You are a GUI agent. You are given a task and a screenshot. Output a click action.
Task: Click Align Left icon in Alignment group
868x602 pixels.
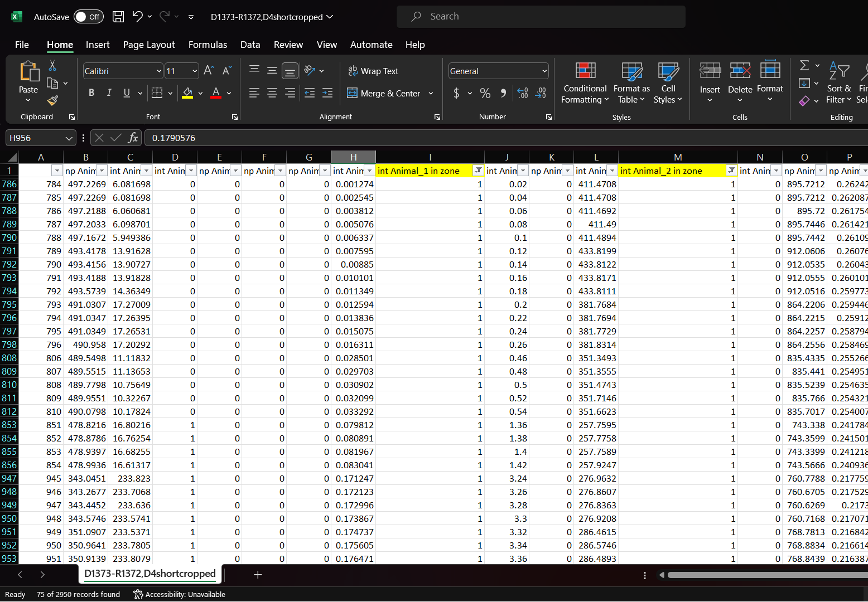pos(254,93)
